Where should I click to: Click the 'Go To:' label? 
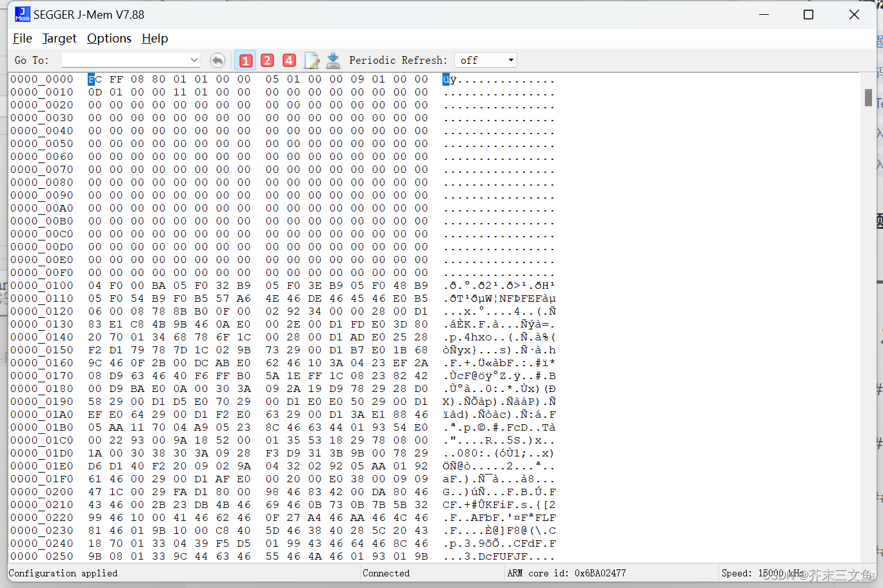pos(32,60)
